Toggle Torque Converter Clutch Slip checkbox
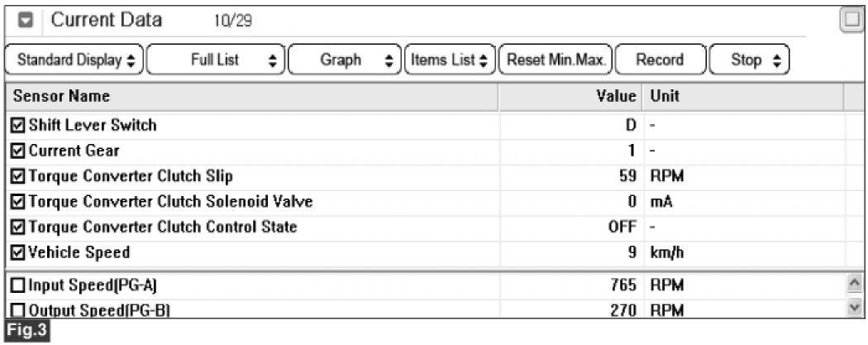This screenshot has width=868, height=345. pyautogui.click(x=17, y=177)
